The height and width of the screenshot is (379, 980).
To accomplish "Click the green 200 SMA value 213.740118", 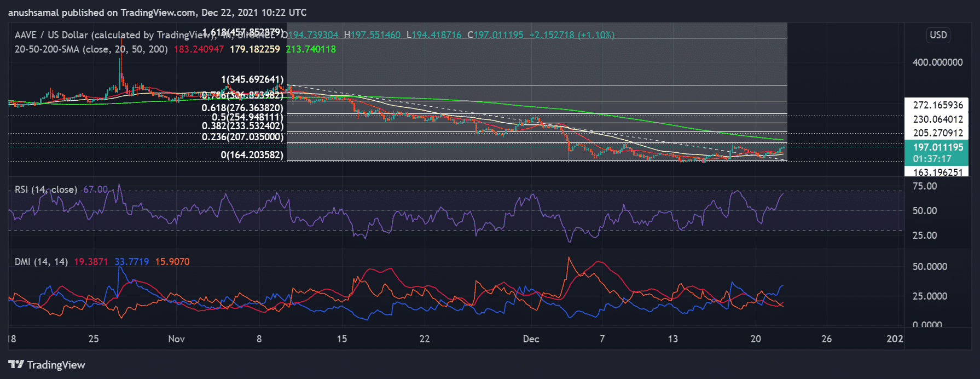I will 311,49.
